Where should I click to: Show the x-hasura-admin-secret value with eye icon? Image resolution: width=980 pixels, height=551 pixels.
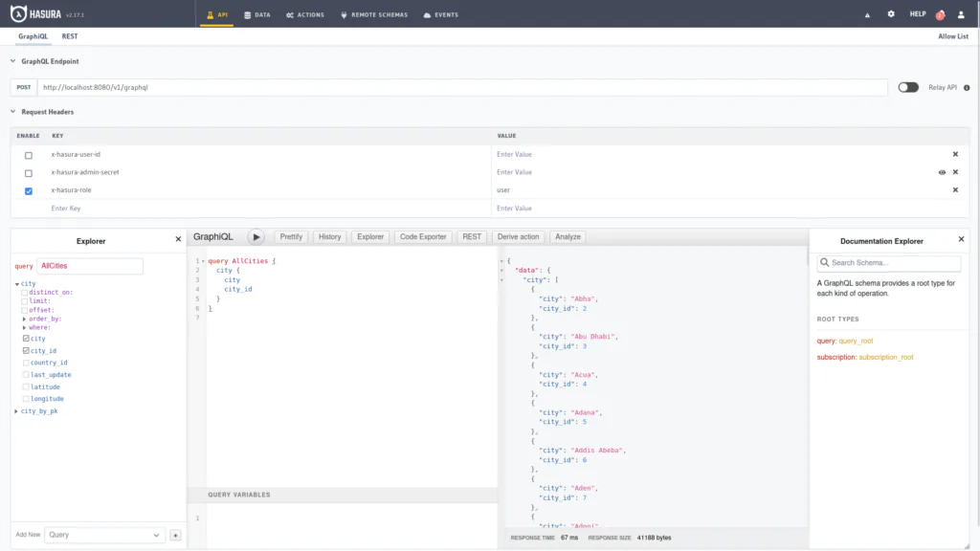942,172
